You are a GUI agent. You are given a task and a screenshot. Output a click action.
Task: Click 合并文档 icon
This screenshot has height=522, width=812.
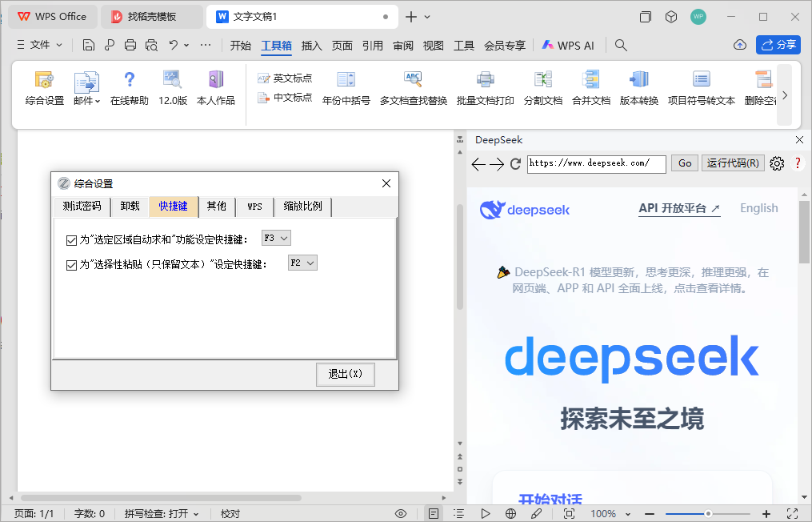(591, 88)
